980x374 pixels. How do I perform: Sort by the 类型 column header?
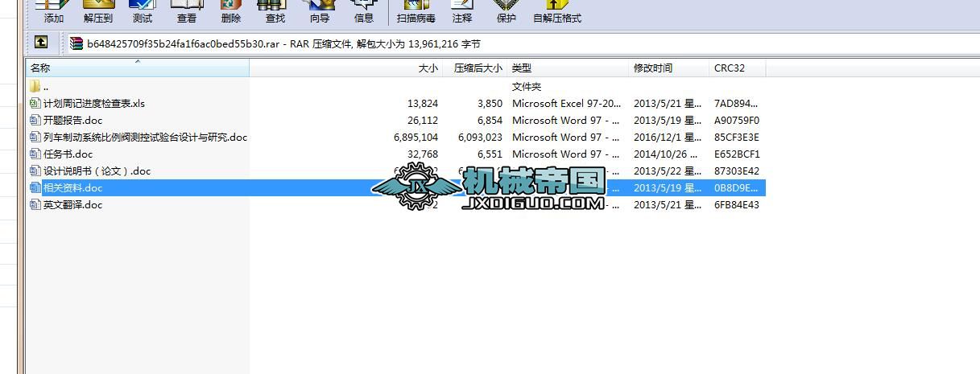click(x=568, y=68)
